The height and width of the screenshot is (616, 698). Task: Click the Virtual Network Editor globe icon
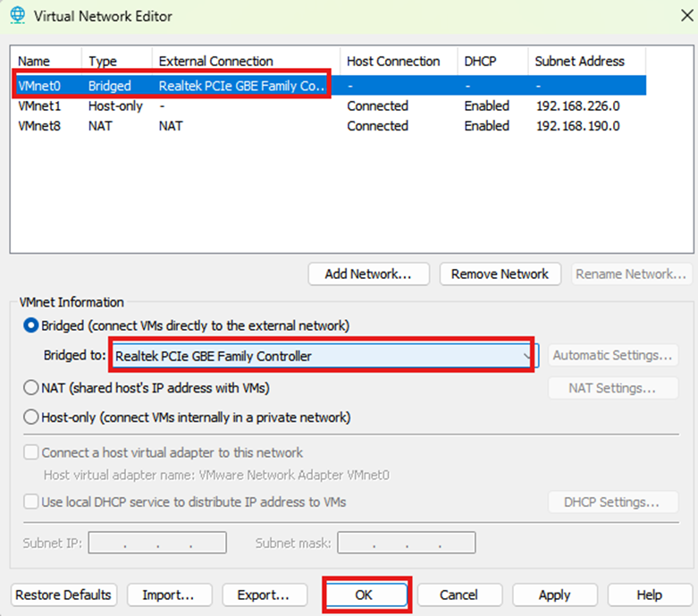[17, 15]
